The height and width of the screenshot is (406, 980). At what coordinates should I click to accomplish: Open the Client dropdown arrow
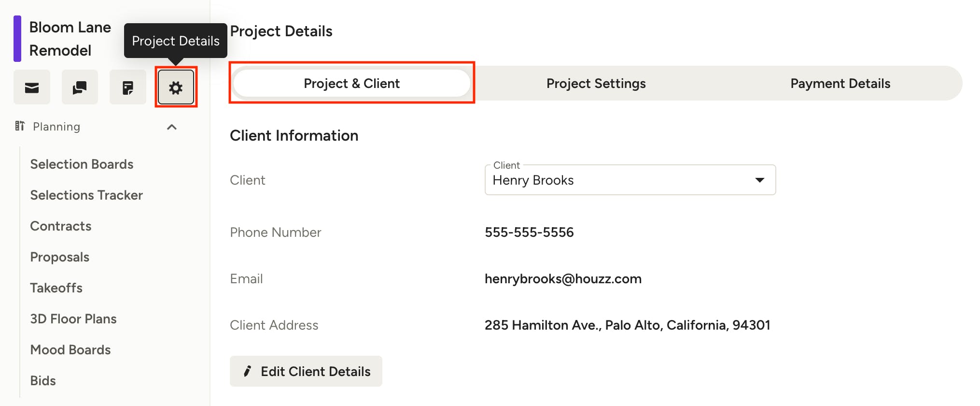click(759, 180)
